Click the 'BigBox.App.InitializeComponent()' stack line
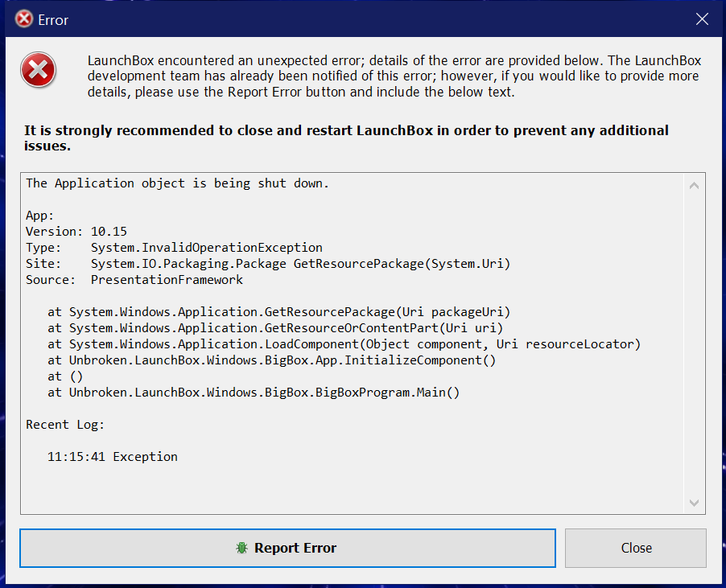Screen dimensions: 726x588 (271, 360)
